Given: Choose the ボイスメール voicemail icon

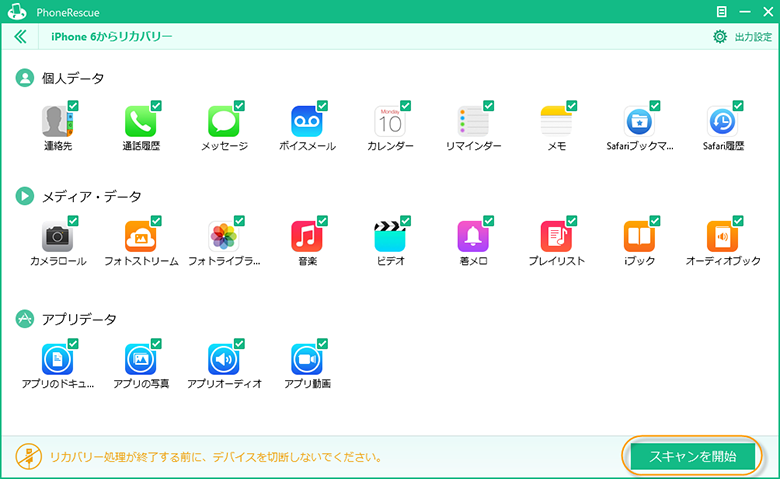Looking at the screenshot, I should click(x=306, y=121).
